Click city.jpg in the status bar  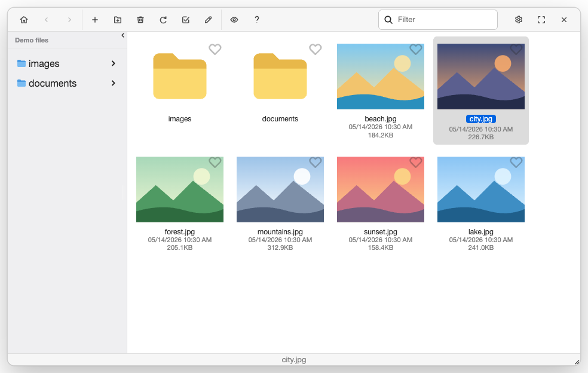click(x=294, y=360)
